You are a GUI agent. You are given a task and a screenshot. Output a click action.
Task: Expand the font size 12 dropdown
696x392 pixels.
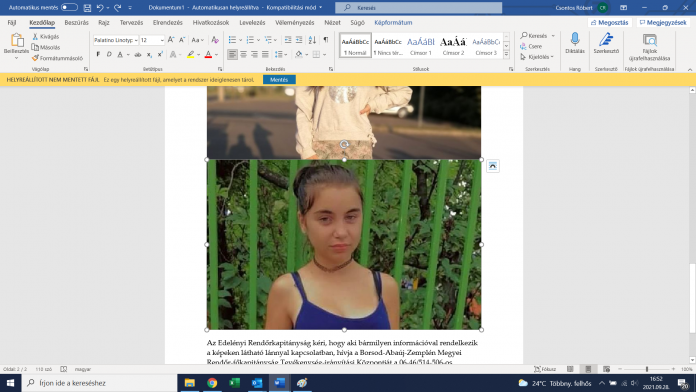162,40
